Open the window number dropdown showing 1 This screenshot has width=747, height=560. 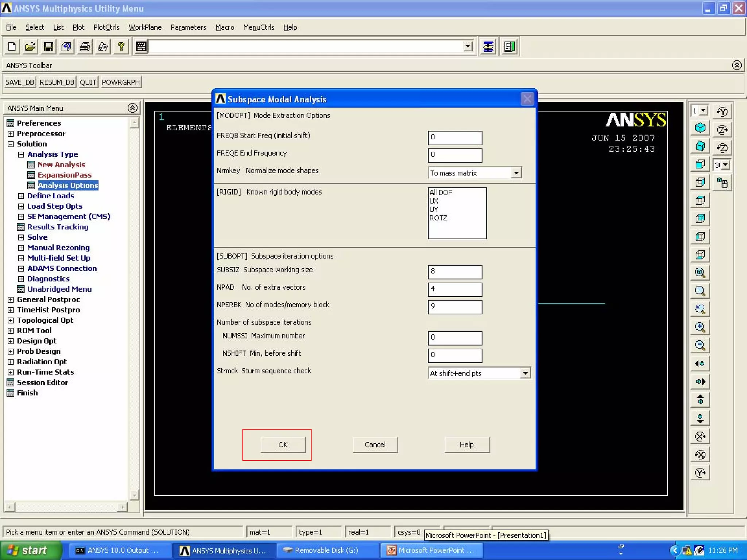point(704,110)
